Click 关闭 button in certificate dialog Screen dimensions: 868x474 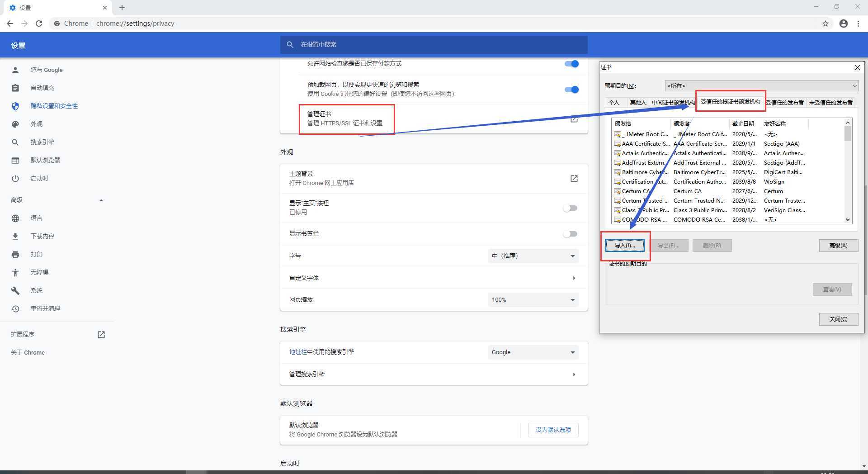(838, 319)
